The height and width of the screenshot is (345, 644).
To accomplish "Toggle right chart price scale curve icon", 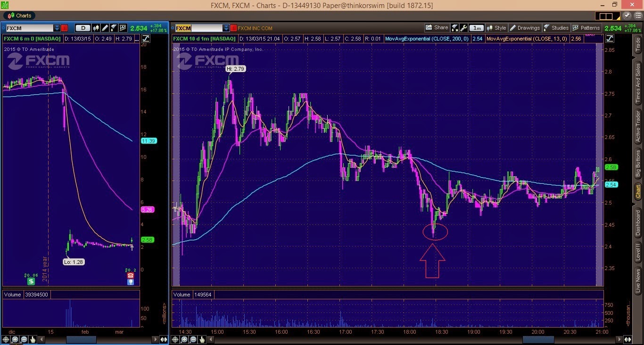I will click(x=610, y=39).
